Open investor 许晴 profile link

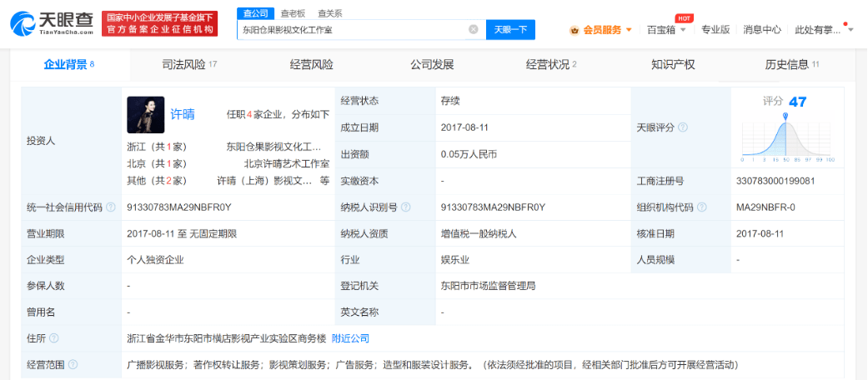(183, 114)
